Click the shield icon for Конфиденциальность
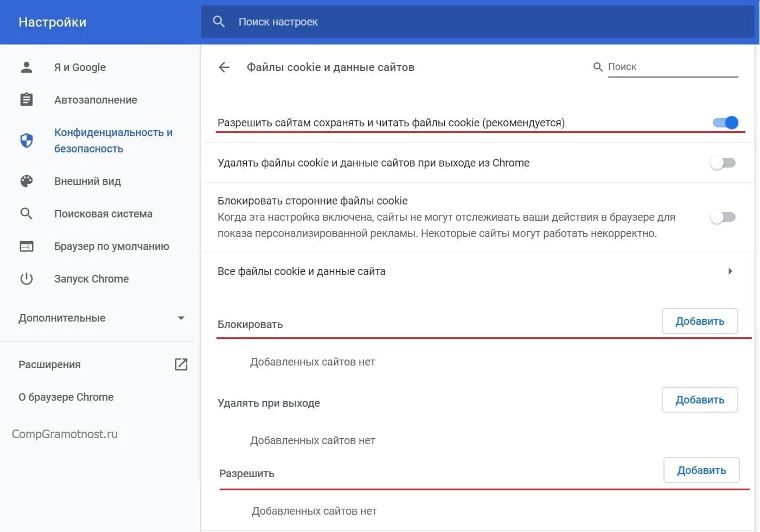Viewport: 760px width, 532px height. [26, 140]
